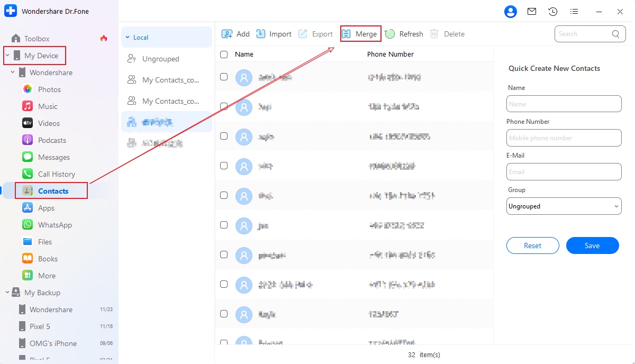Screen dimensions: 635x364
Task: Select Contacts in the device sidebar
Action: click(x=53, y=191)
